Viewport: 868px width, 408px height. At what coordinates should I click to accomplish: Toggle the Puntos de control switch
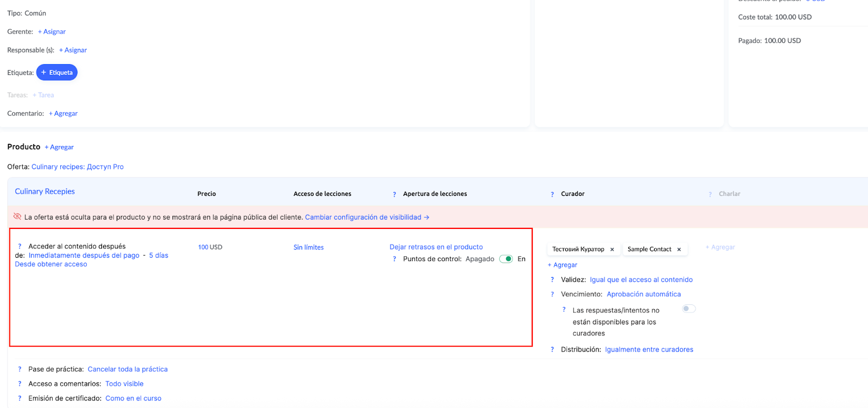click(x=506, y=259)
